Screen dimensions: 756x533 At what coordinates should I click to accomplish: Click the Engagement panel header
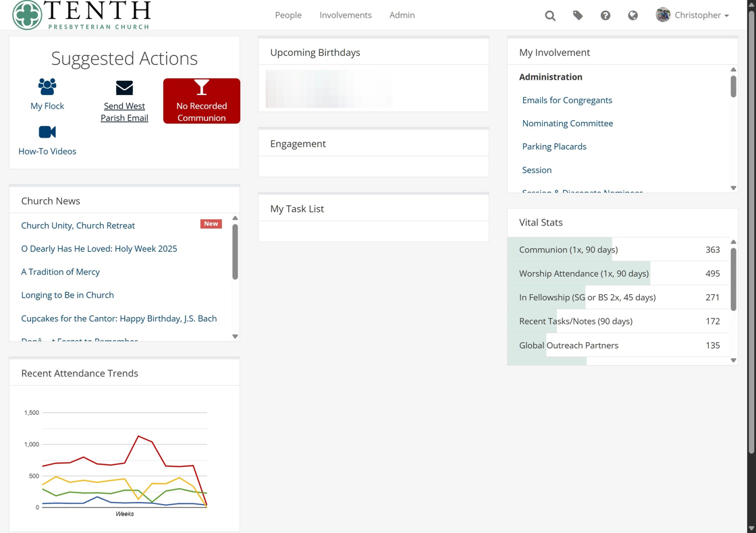click(373, 144)
